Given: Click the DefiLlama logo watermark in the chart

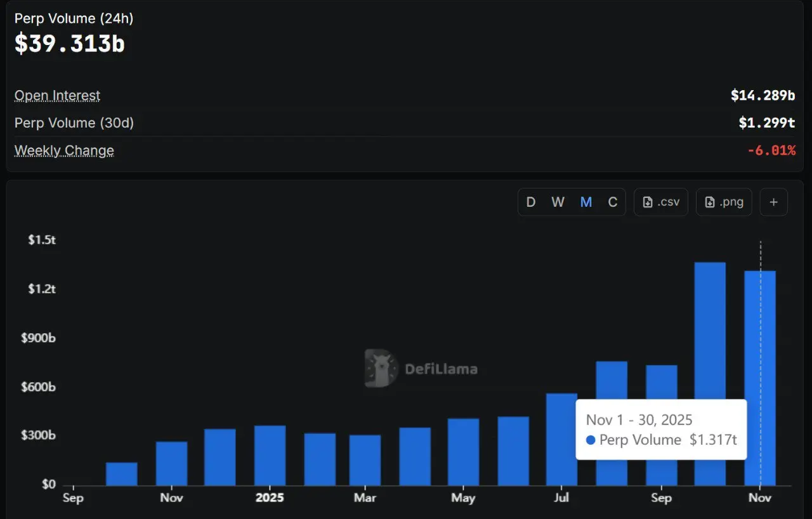Looking at the screenshot, I should [381, 369].
